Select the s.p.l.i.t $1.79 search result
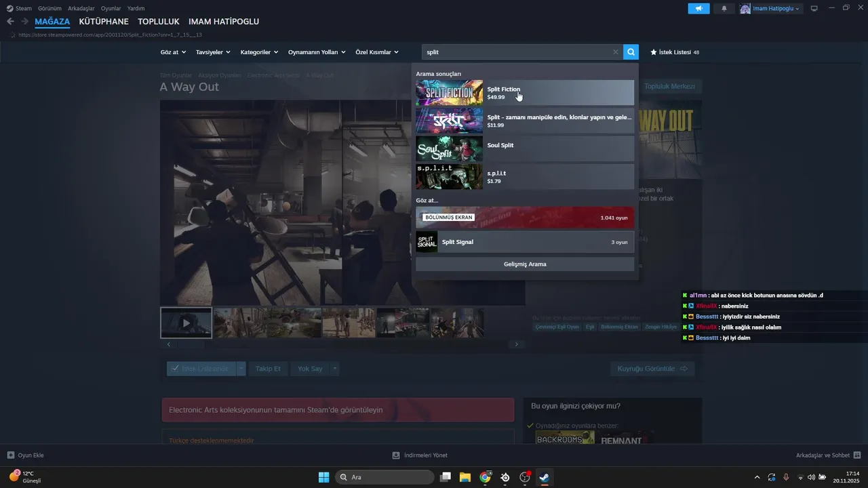This screenshot has width=868, height=488. [x=525, y=176]
